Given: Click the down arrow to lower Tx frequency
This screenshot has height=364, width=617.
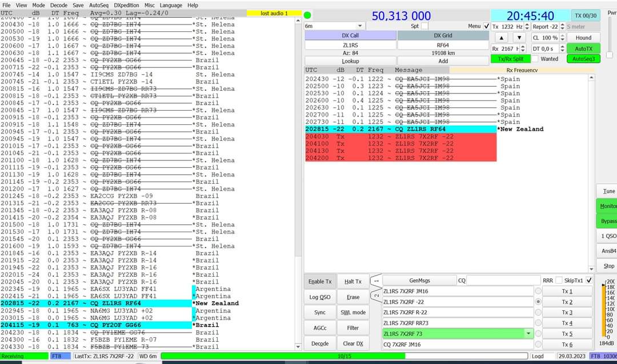Looking at the screenshot, I should [518, 37].
